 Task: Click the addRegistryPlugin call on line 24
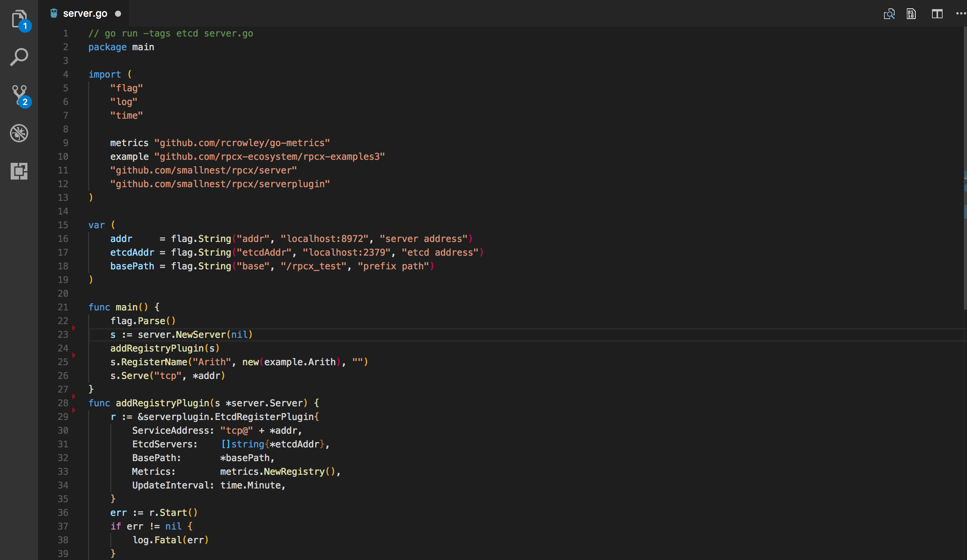pos(156,348)
